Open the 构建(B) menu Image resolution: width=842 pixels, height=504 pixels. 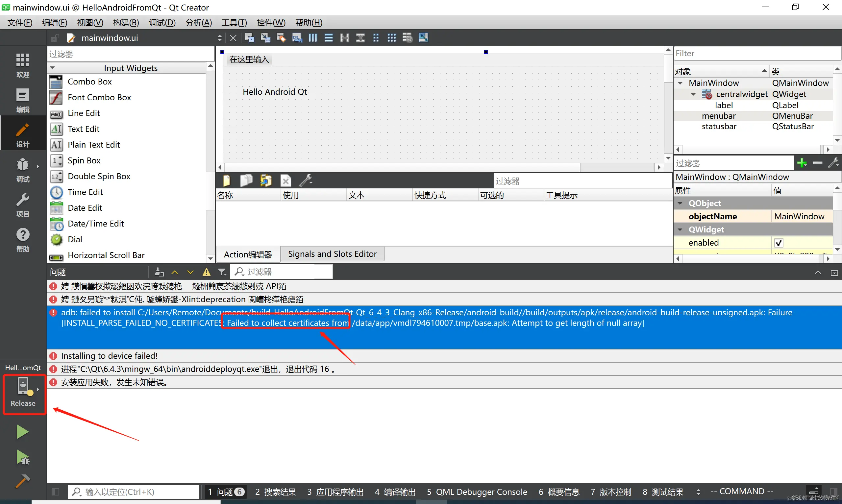coord(126,22)
